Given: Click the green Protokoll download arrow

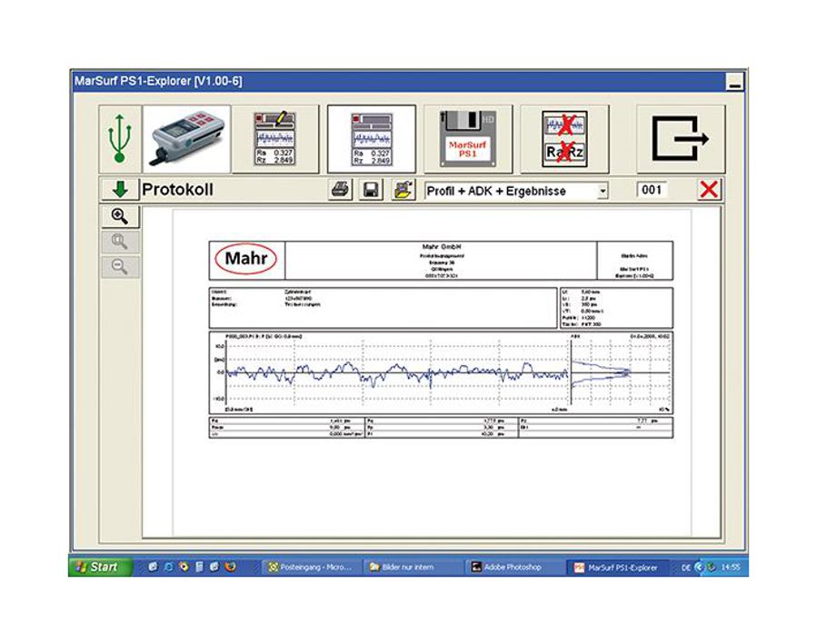Looking at the screenshot, I should pos(119,189).
